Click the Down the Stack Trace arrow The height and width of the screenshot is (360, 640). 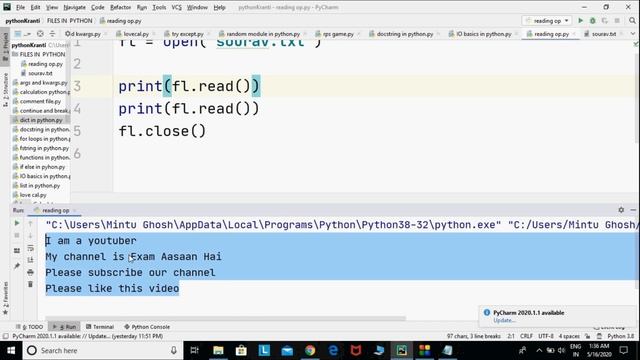pyautogui.click(x=30, y=236)
